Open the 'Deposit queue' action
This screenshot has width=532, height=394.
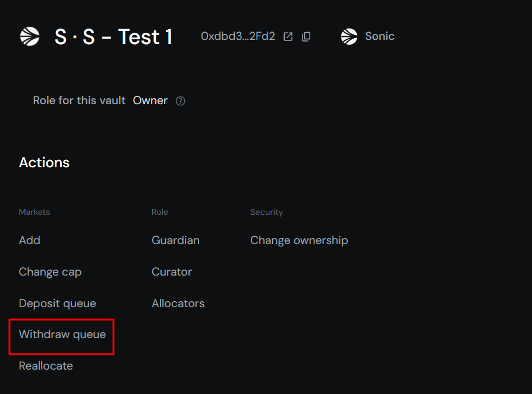57,303
